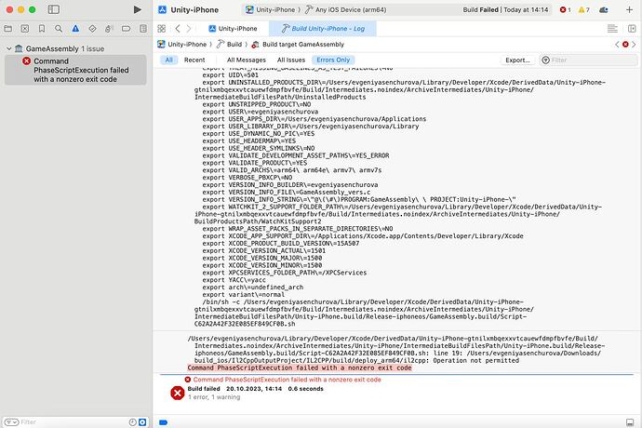This screenshot has width=642, height=428.
Task: Switch to the All Messages filter
Action: (x=246, y=60)
